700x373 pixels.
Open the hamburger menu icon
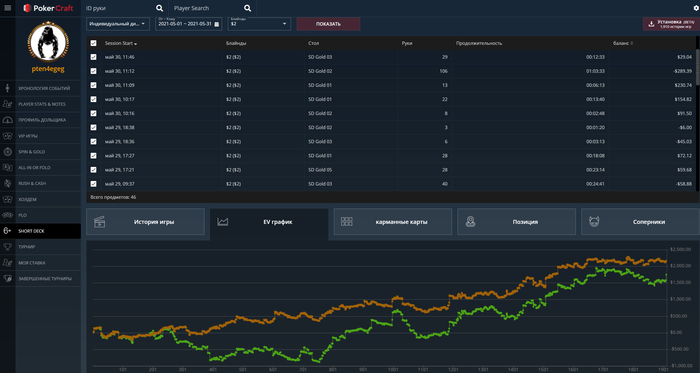7,8
